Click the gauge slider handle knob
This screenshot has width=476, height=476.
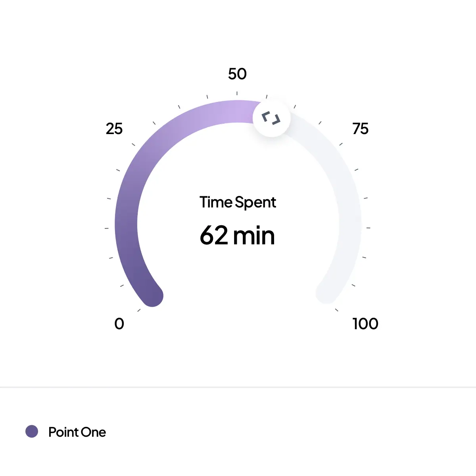(272, 118)
